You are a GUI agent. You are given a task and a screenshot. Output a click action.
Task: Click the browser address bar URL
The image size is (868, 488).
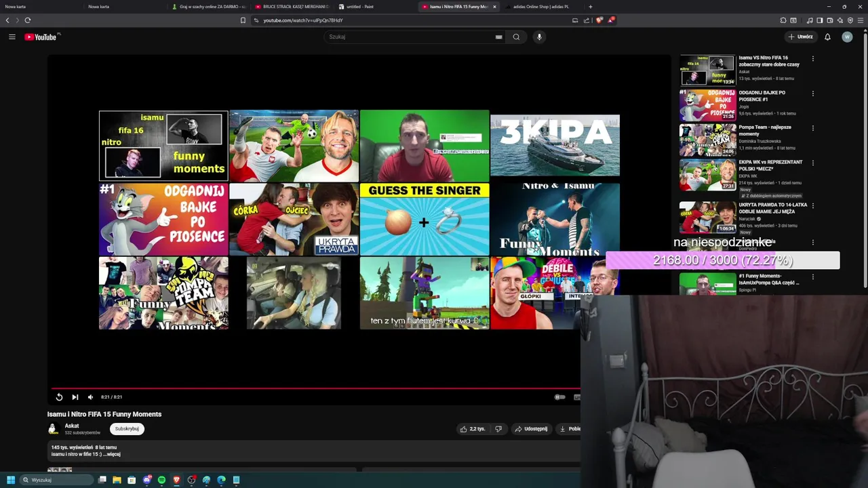(x=303, y=20)
